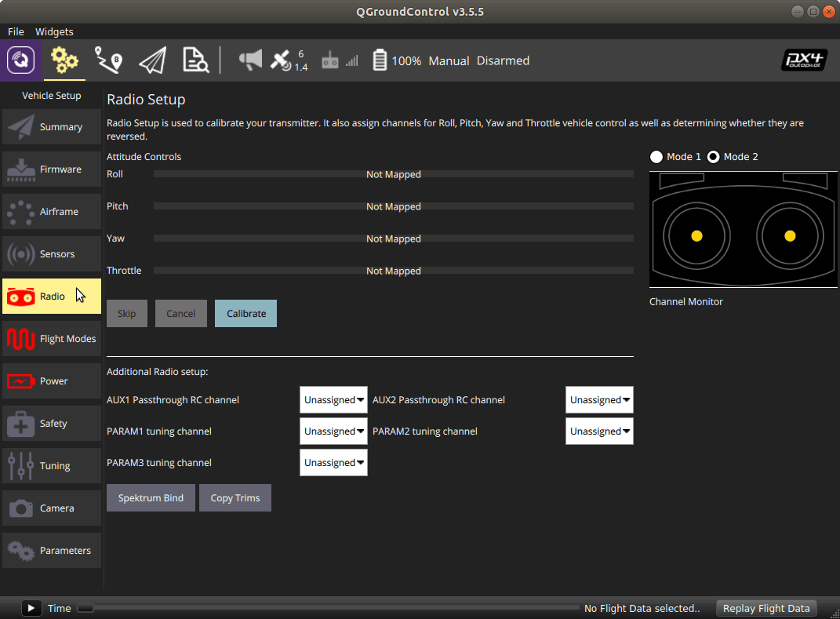Screen dimensions: 840x619
Task: Show battery status icon
Action: point(380,60)
